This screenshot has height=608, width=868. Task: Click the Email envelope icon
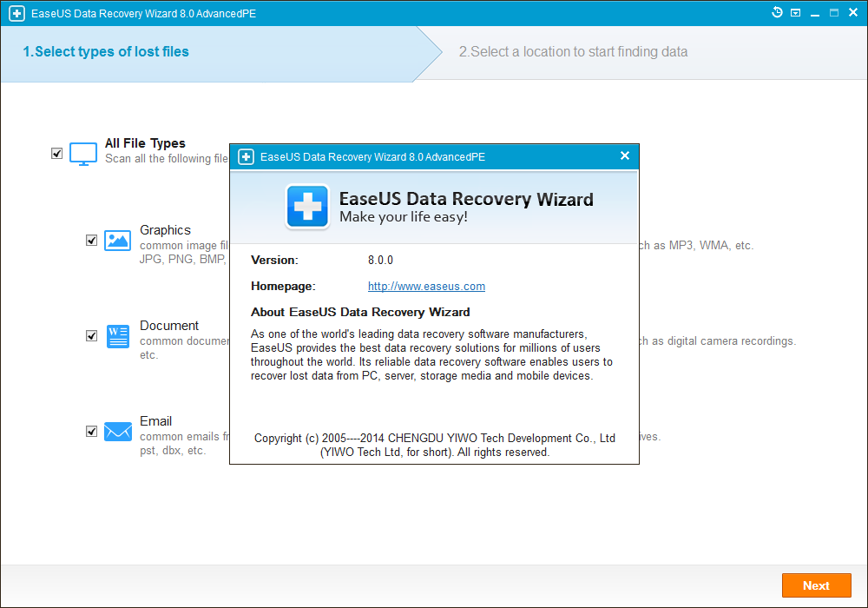pos(118,432)
